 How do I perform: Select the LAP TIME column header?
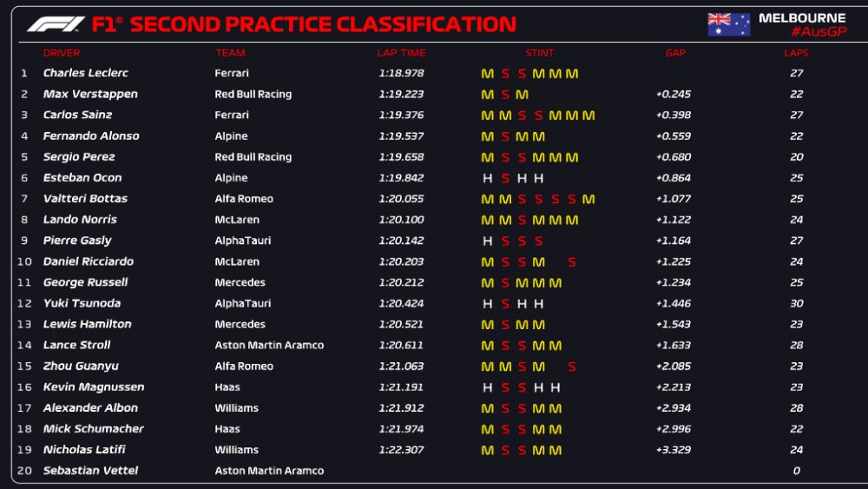(x=401, y=53)
